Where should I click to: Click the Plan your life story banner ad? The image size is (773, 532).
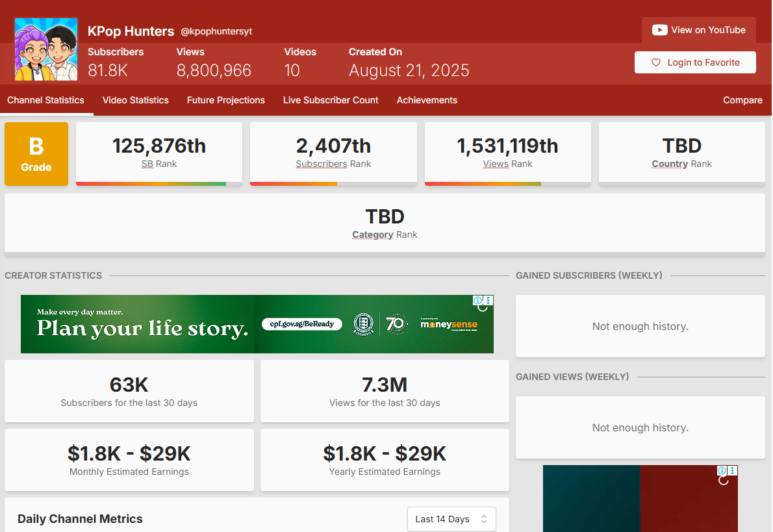click(257, 324)
